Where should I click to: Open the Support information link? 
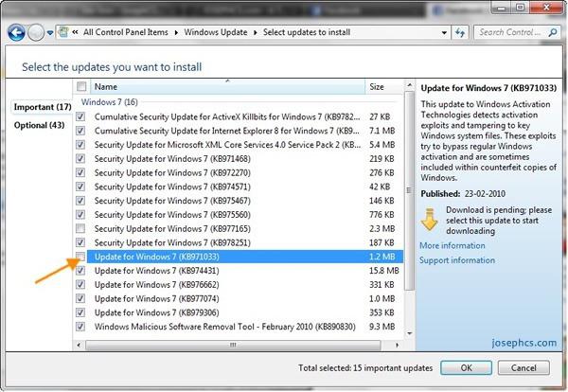coord(457,260)
